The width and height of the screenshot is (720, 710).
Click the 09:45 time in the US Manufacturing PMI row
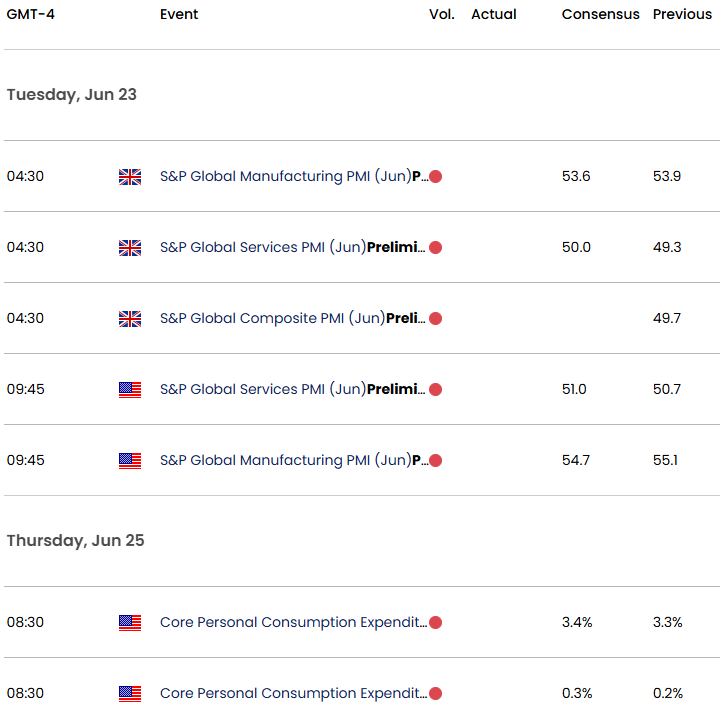click(x=25, y=460)
